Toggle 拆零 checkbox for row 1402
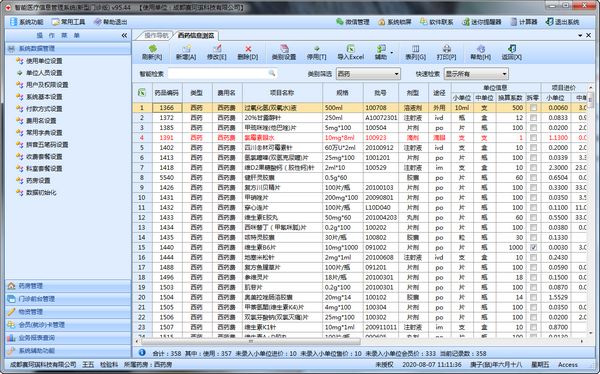Screen dimensions: 600x374 (x=533, y=148)
